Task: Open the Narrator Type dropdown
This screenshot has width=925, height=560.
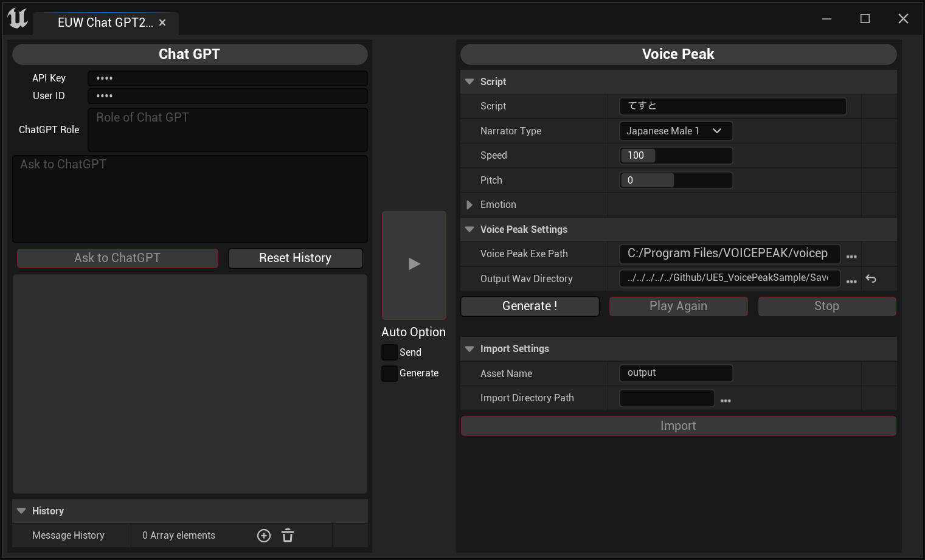Action: coord(676,131)
